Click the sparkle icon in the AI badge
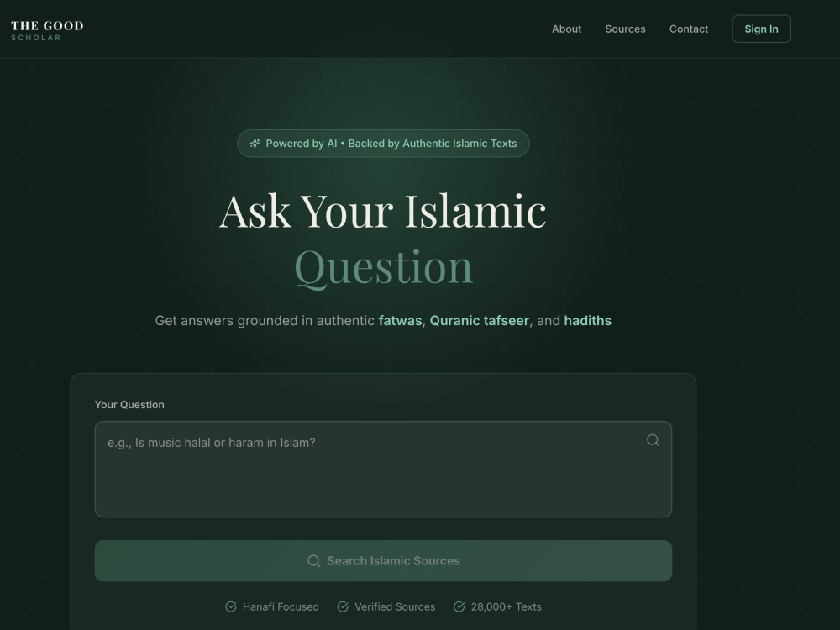Image resolution: width=840 pixels, height=630 pixels. [x=255, y=144]
